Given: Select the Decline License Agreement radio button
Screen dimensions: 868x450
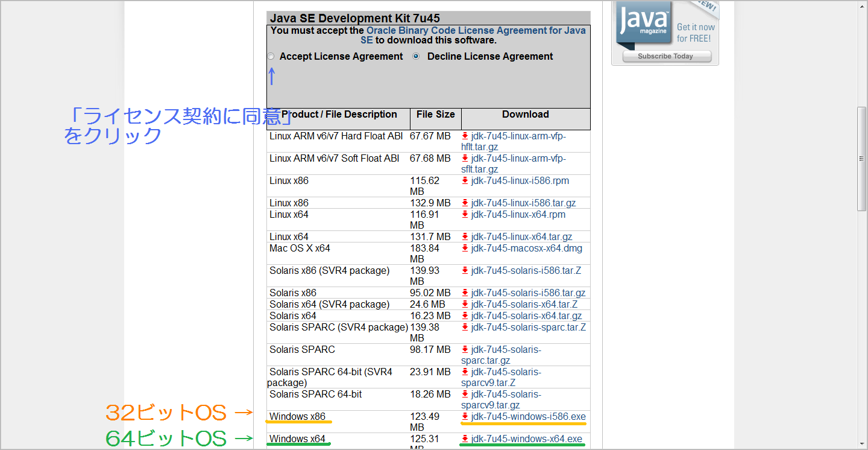Looking at the screenshot, I should 416,56.
